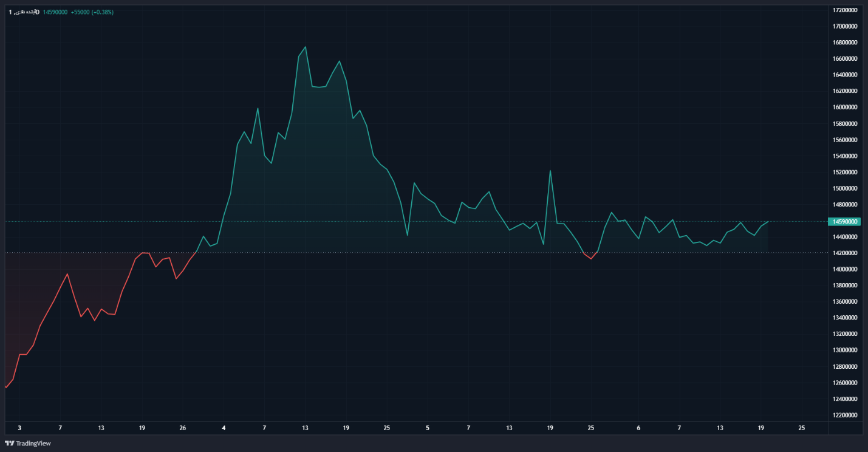The width and height of the screenshot is (868, 452).
Task: Click the 17200000 price axis label
Action: tap(846, 10)
